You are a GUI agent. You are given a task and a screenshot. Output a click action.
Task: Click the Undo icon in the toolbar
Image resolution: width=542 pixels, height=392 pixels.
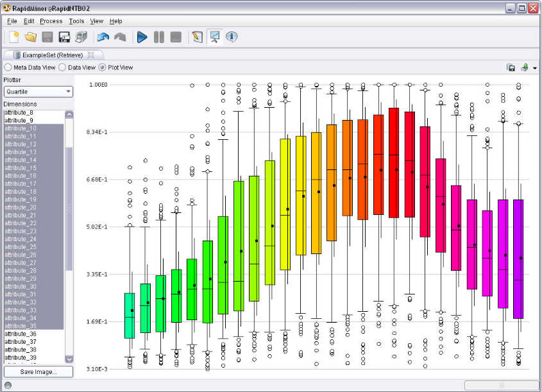pos(103,37)
